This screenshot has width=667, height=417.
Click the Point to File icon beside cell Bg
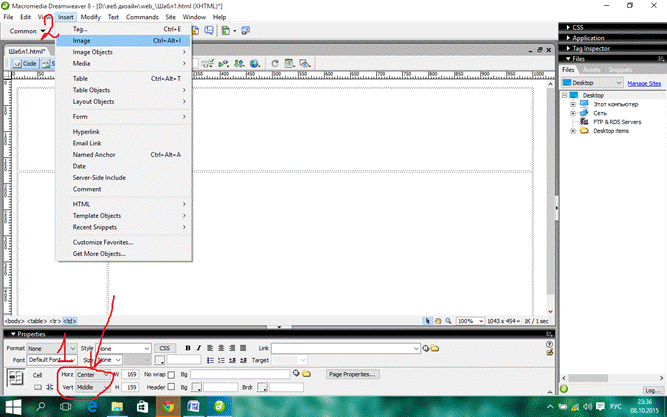point(296,374)
